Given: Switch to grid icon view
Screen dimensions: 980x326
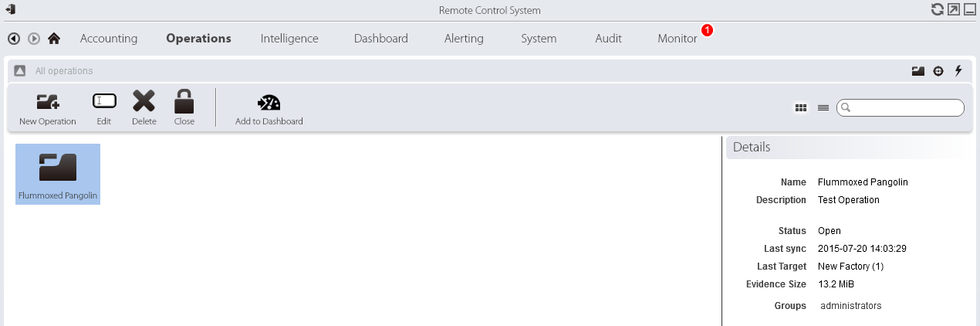Looking at the screenshot, I should 801,108.
